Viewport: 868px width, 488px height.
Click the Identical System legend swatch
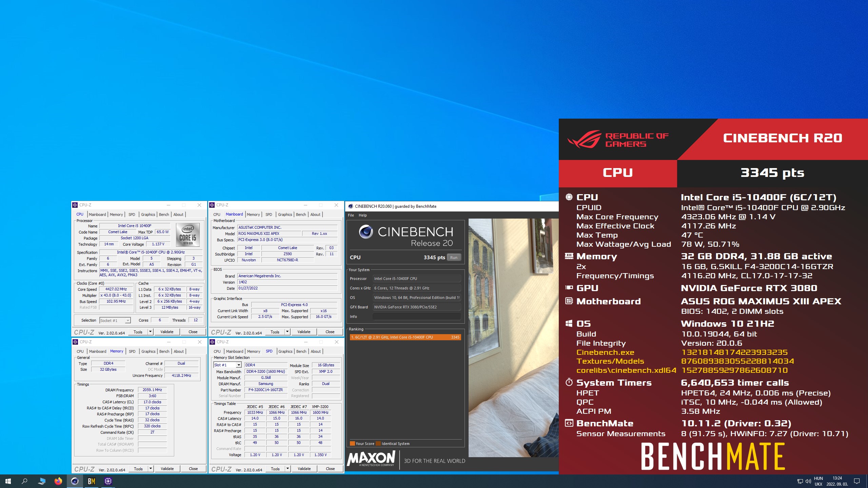tap(378, 444)
